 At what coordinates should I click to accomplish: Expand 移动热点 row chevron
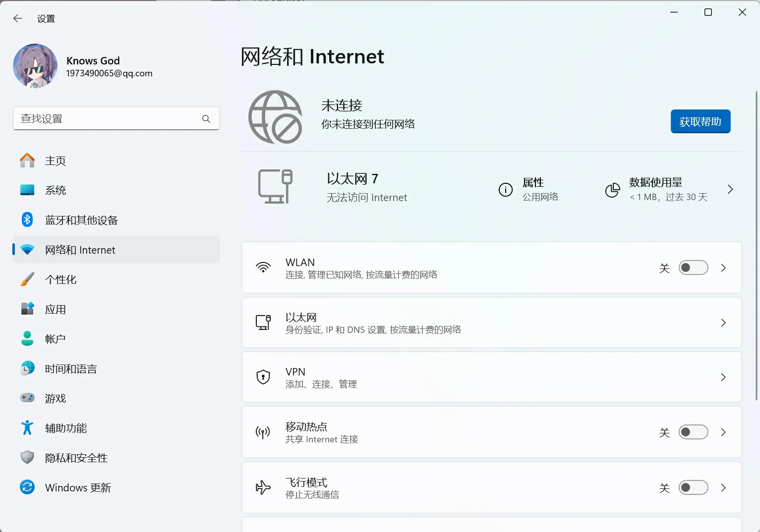tap(723, 432)
